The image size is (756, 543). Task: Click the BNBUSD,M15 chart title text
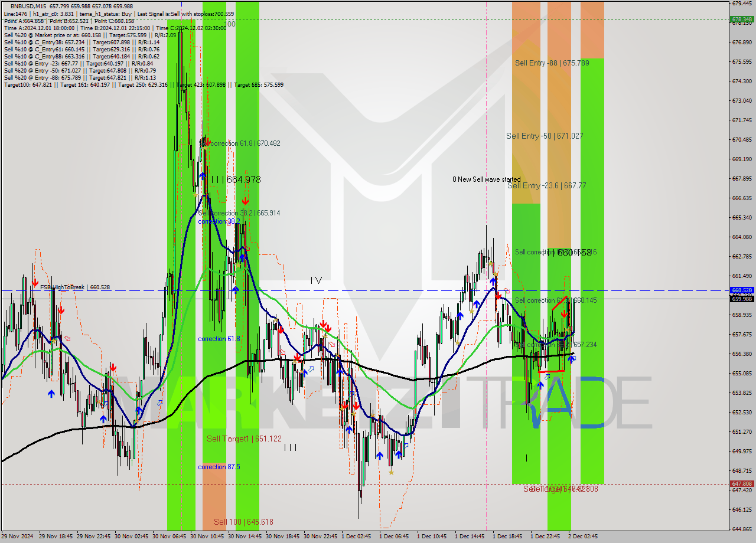coord(27,6)
